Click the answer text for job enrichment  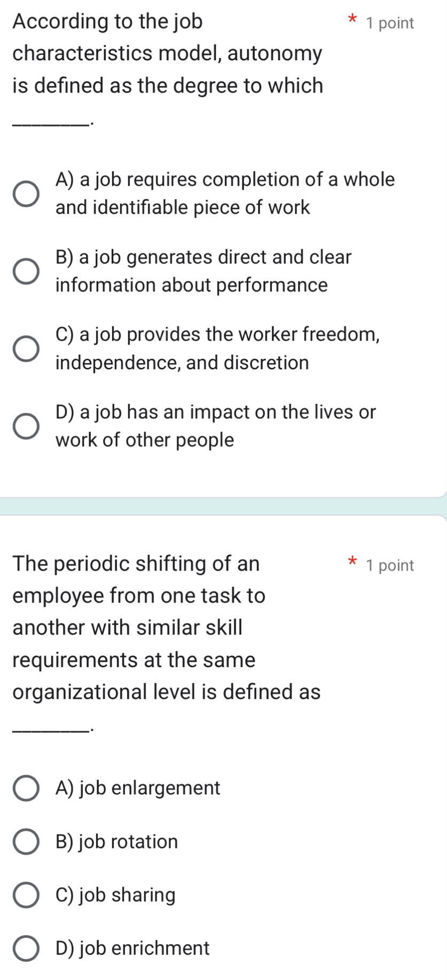pos(131,949)
